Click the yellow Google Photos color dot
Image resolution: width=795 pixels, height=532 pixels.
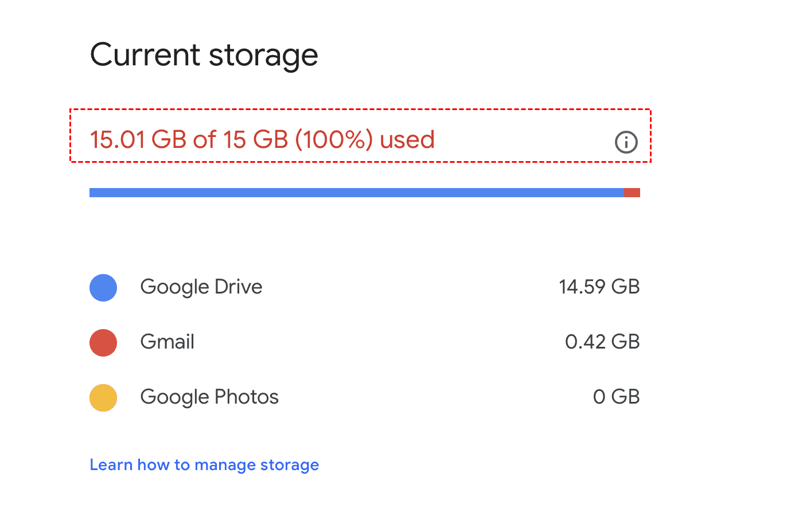pos(103,397)
